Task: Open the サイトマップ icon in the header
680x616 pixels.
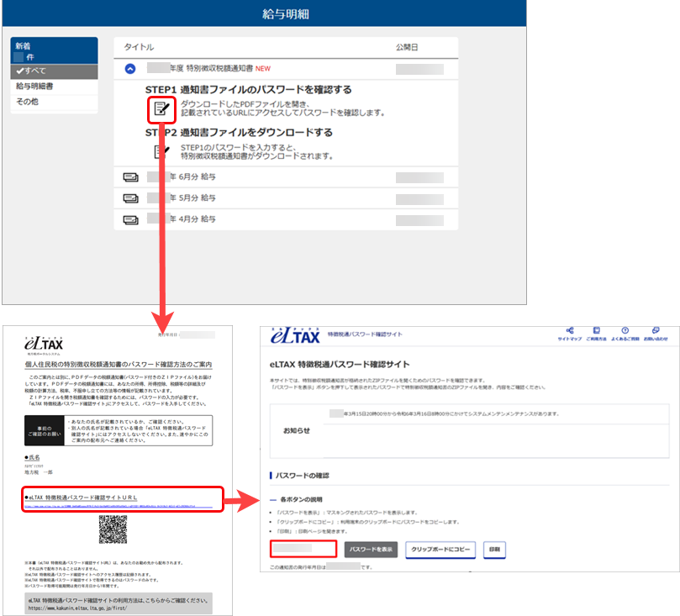Action: pos(570,331)
